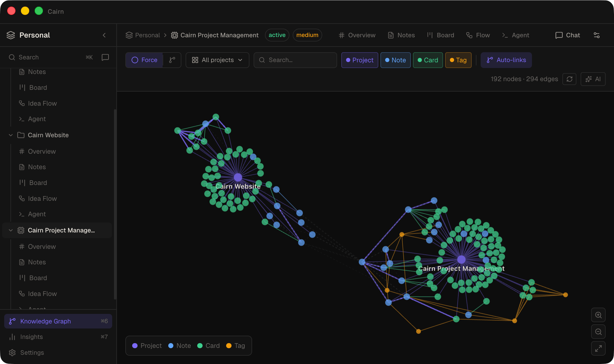Refresh the graph with the reload icon
Image resolution: width=614 pixels, height=364 pixels.
click(x=569, y=79)
